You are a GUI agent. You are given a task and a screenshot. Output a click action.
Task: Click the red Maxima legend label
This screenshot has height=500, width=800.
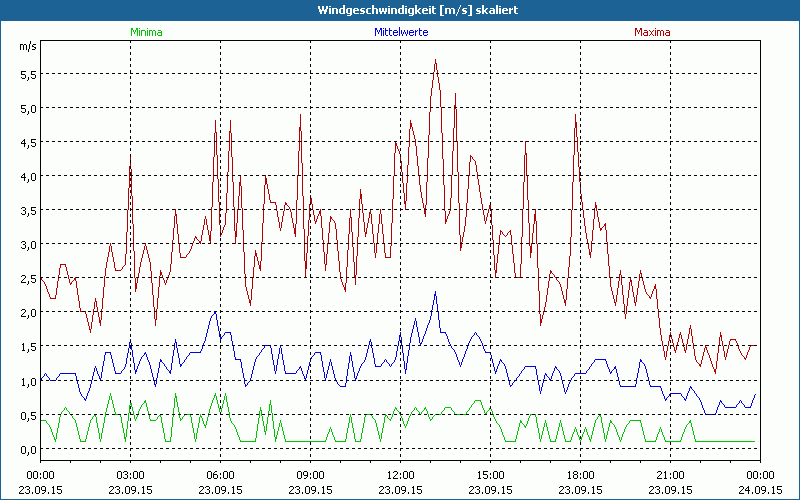[x=653, y=31]
